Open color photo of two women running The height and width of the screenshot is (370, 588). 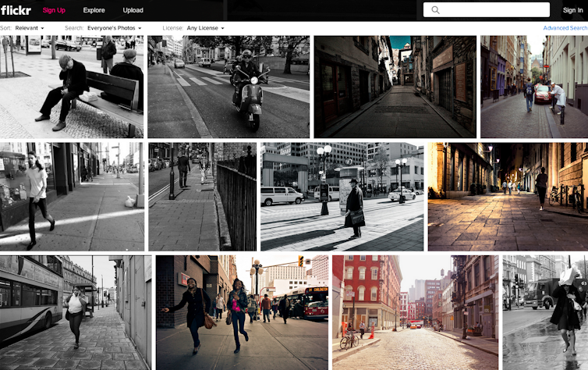[x=242, y=311]
